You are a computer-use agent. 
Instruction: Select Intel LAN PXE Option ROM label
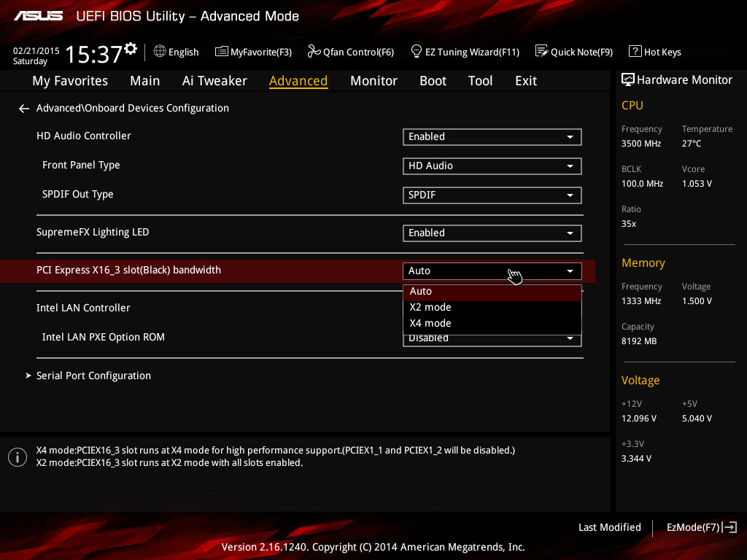tap(104, 337)
